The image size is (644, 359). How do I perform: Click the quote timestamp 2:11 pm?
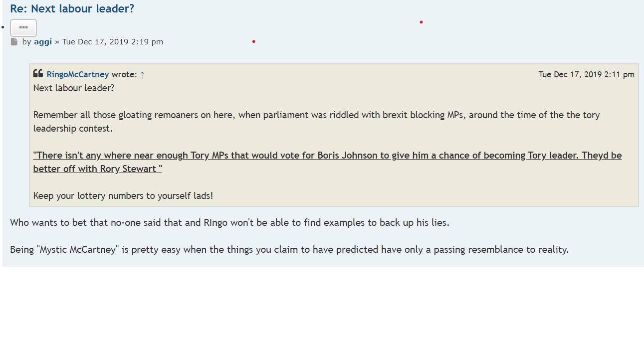click(x=586, y=74)
